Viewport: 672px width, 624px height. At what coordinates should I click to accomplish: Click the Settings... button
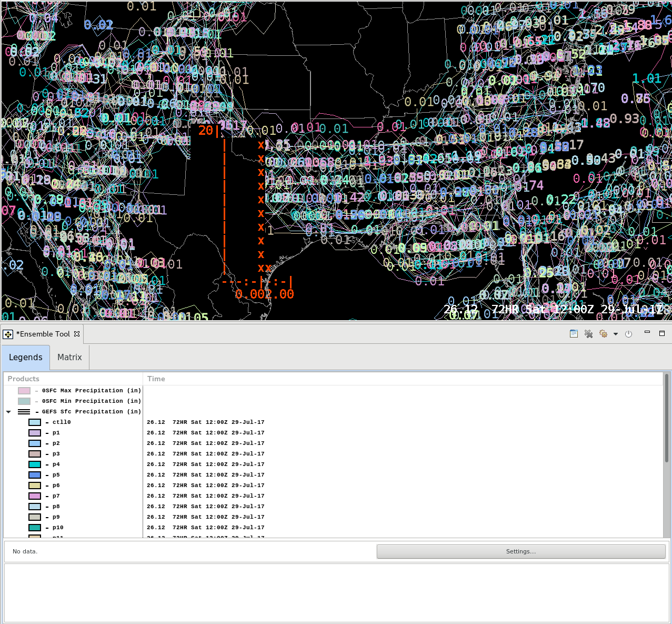(x=521, y=551)
